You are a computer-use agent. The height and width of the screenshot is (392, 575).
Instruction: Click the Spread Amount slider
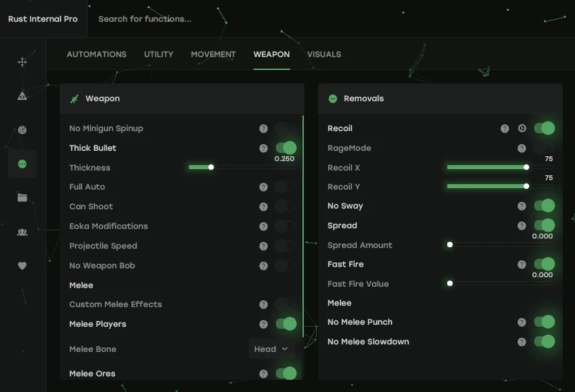[x=500, y=245]
